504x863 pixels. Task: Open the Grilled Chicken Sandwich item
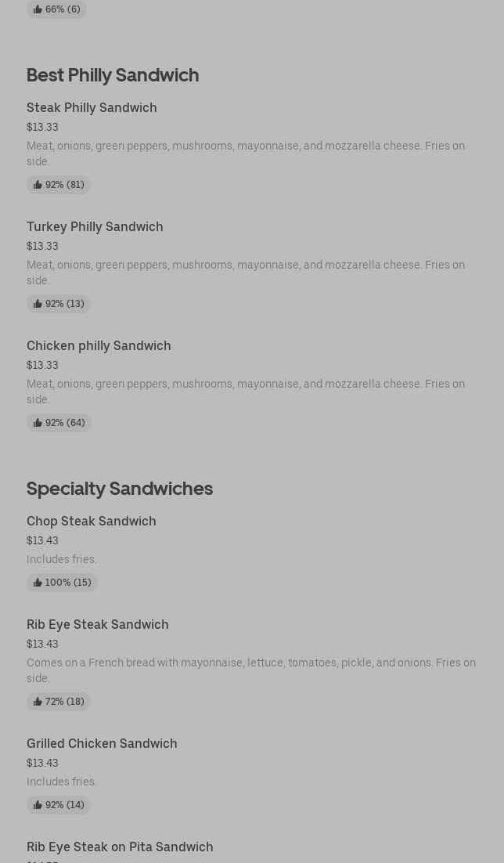102,743
